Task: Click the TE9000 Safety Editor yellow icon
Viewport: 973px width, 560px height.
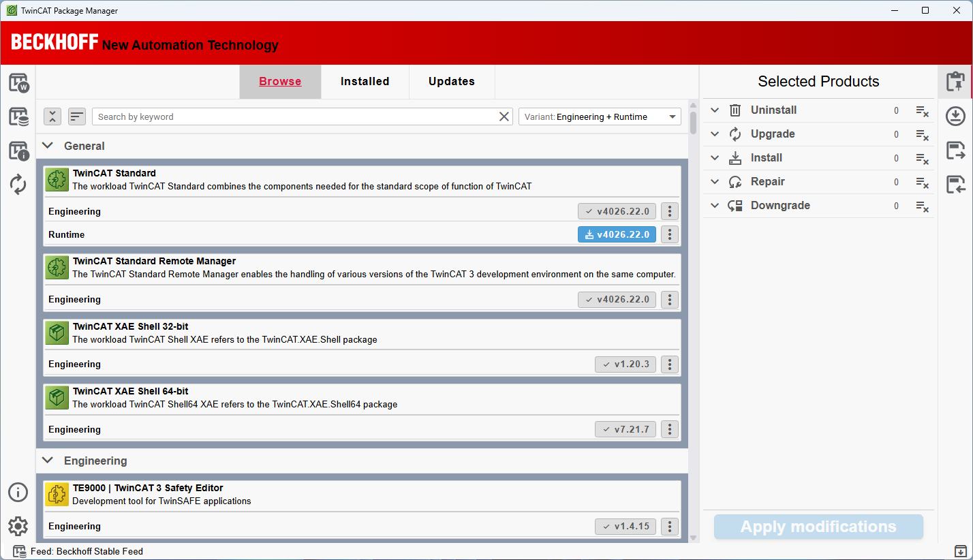Action: (x=57, y=495)
